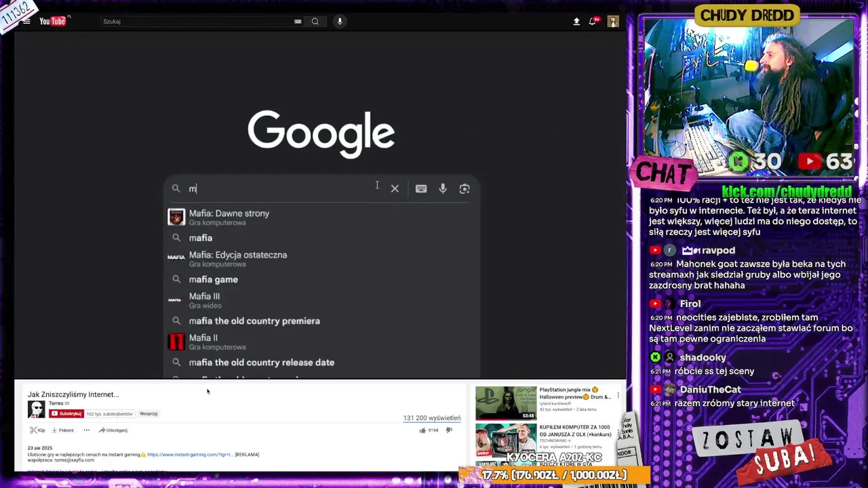868x488 pixels.
Task: Click chat username 'DaniuTheCat'
Action: 710,390
